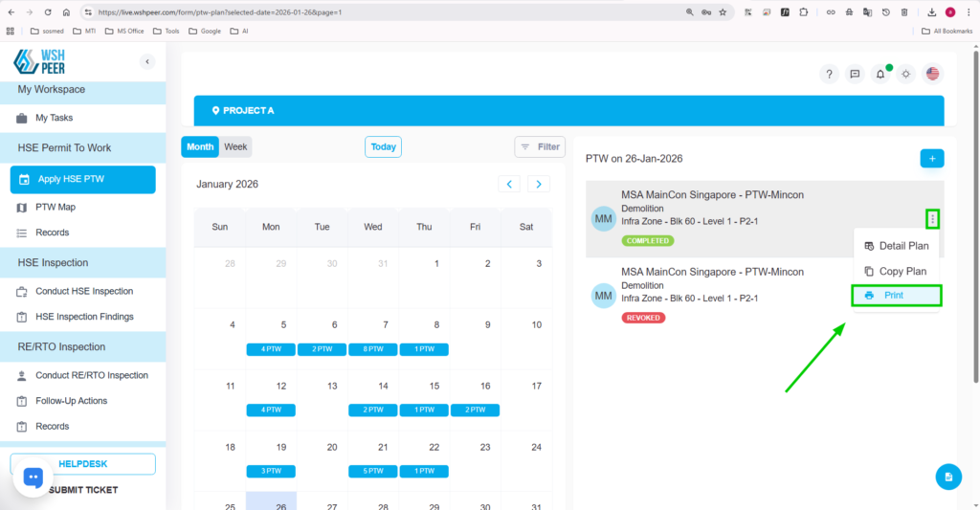Viewport: 980px width, 510px height.
Task: Collapse the left sidebar
Action: coord(147,62)
